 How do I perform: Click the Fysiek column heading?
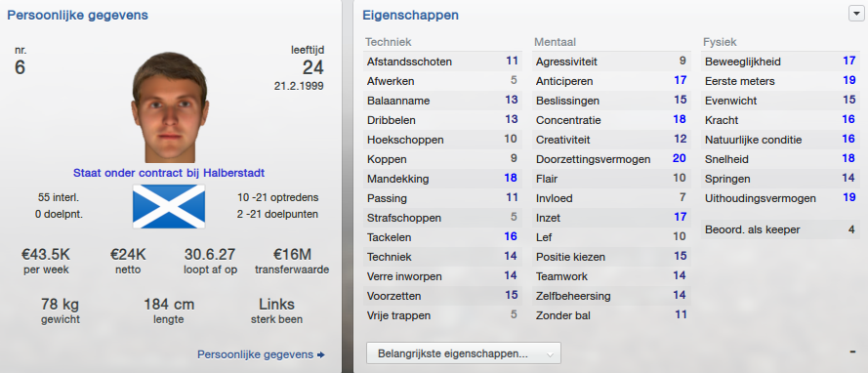point(720,42)
